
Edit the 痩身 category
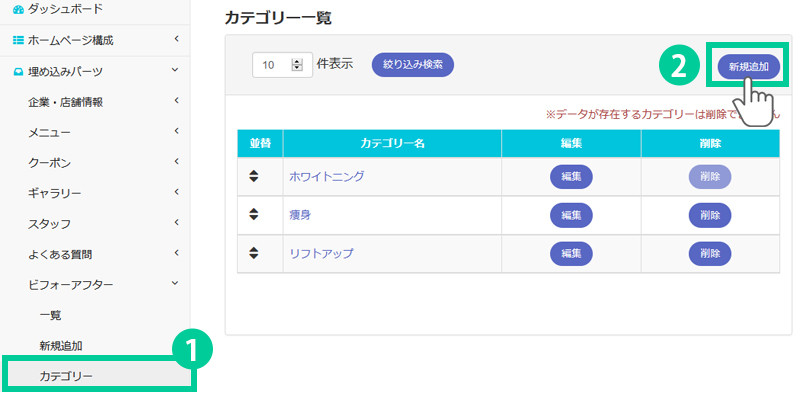pyautogui.click(x=571, y=215)
